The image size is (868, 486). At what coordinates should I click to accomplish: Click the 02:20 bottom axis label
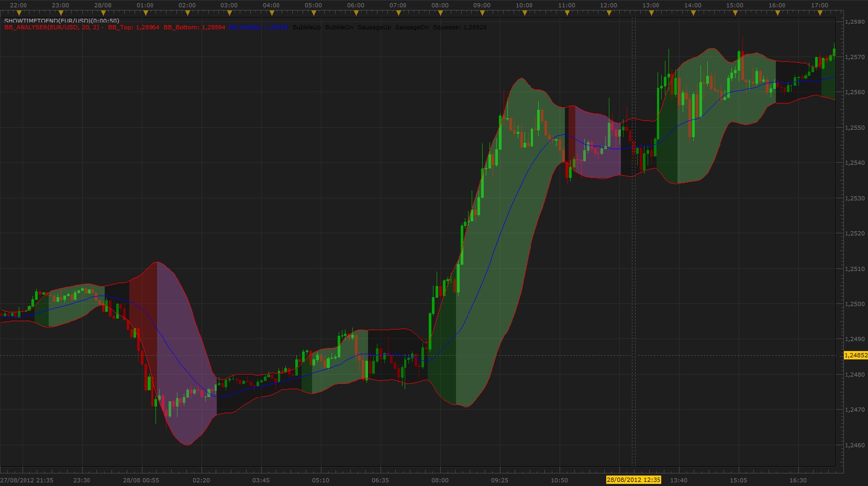coord(201,480)
